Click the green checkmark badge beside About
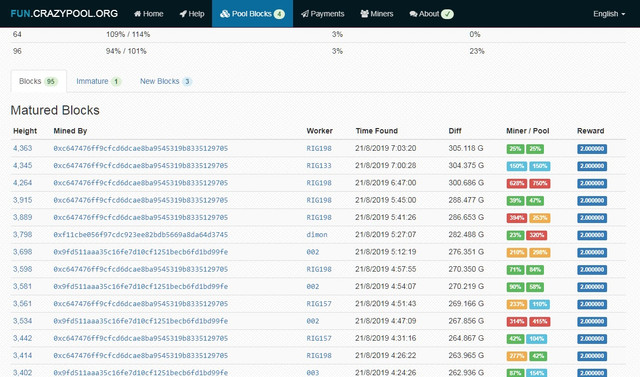640x377 pixels. [x=447, y=14]
